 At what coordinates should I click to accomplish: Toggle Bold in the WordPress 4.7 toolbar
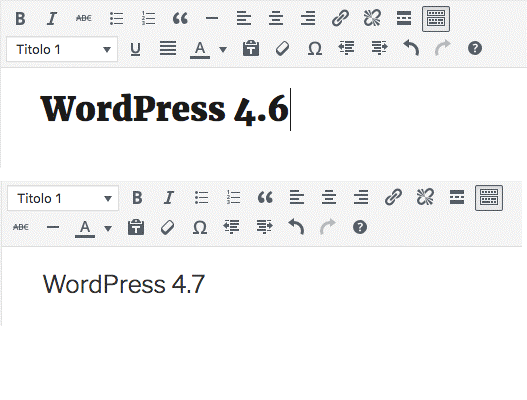(x=137, y=198)
